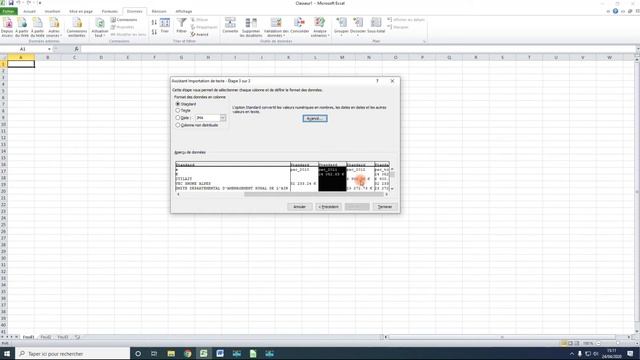
Task: Click the Name Box showing A1
Action: 24,49
